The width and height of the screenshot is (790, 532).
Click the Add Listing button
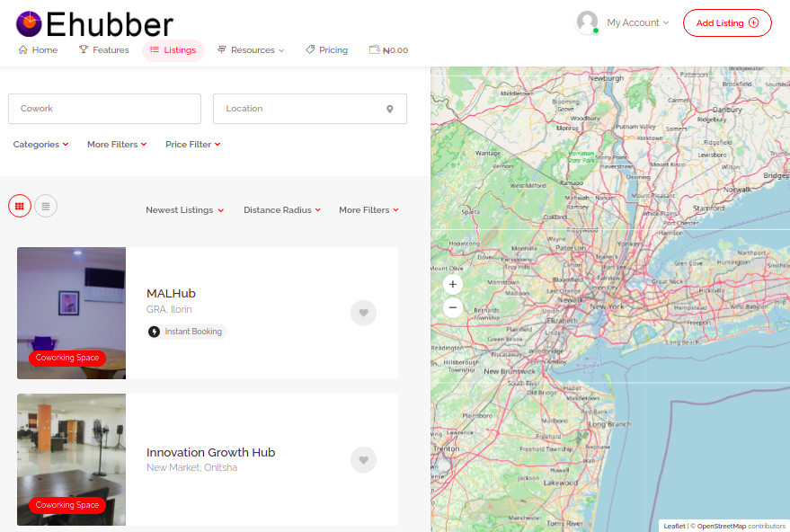click(x=727, y=23)
